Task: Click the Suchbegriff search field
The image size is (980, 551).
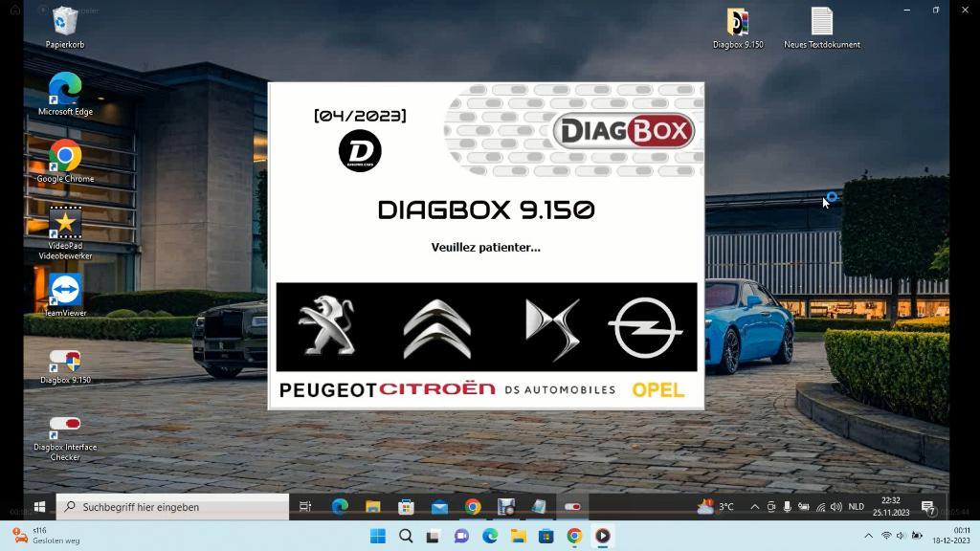Action: [172, 506]
